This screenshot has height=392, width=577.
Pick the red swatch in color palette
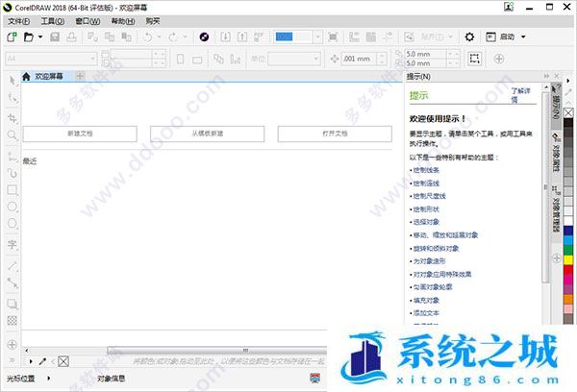point(568,270)
